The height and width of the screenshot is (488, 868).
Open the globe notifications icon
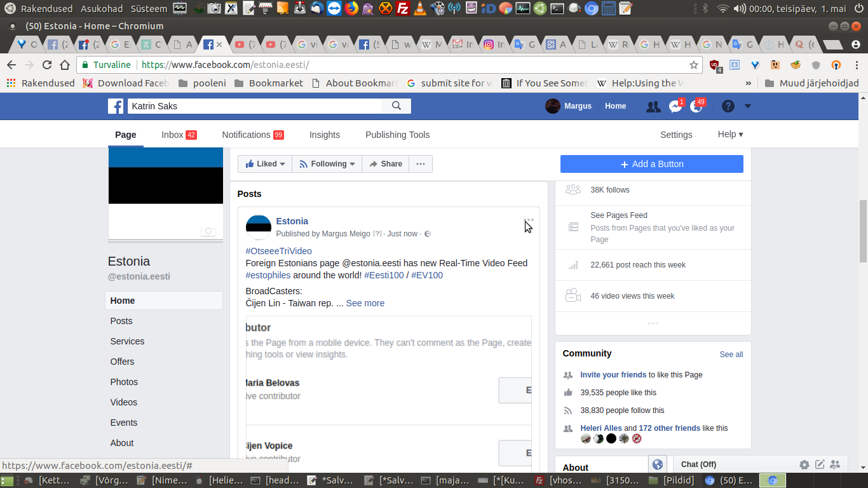click(696, 107)
